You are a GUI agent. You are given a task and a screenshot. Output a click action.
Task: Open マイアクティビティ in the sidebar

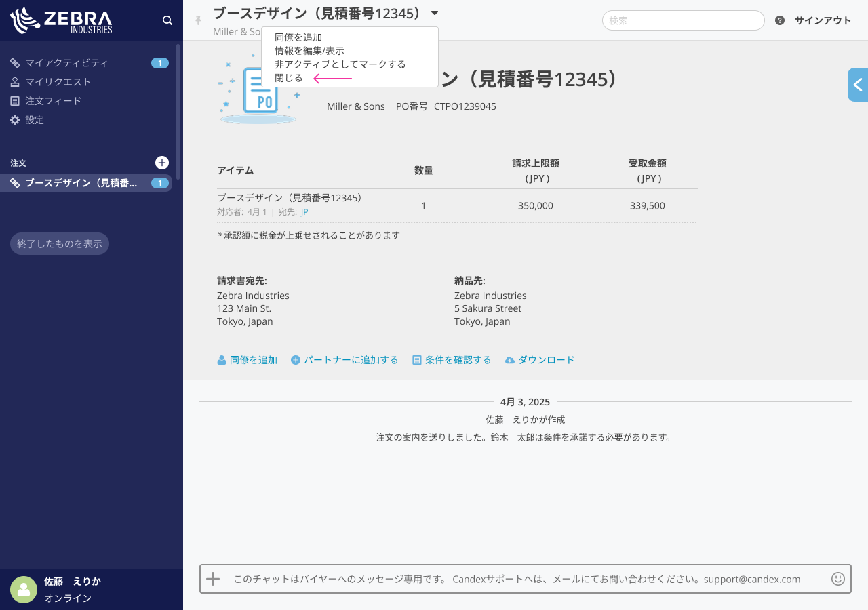pos(66,63)
